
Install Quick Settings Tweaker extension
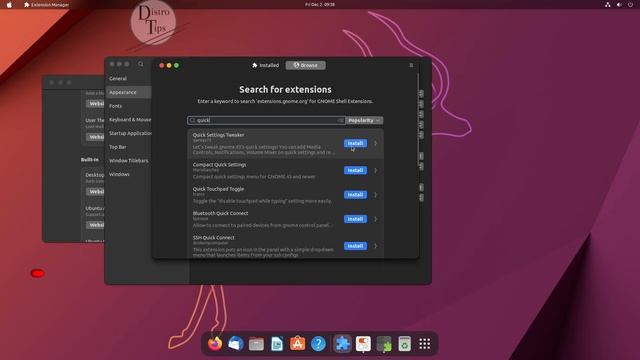click(355, 143)
